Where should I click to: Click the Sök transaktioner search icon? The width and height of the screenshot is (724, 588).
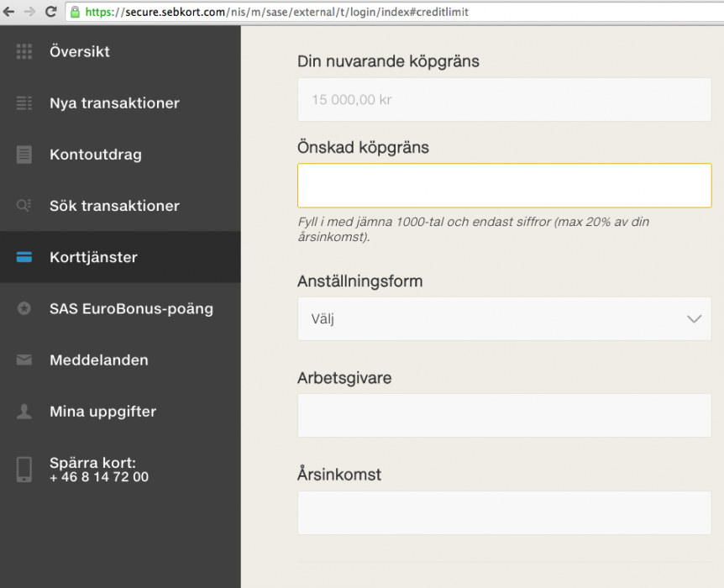(x=24, y=206)
